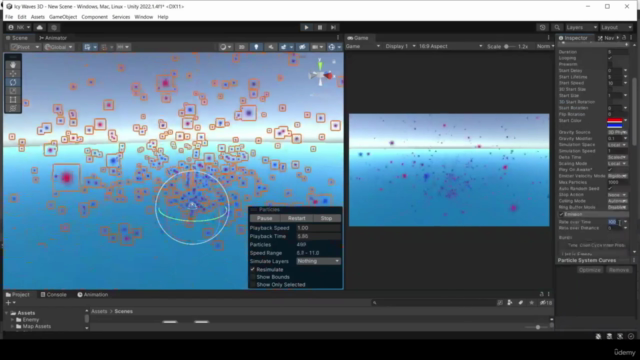Expand the Enemy folder in Assets
This screenshot has width=640, height=360.
point(12,320)
